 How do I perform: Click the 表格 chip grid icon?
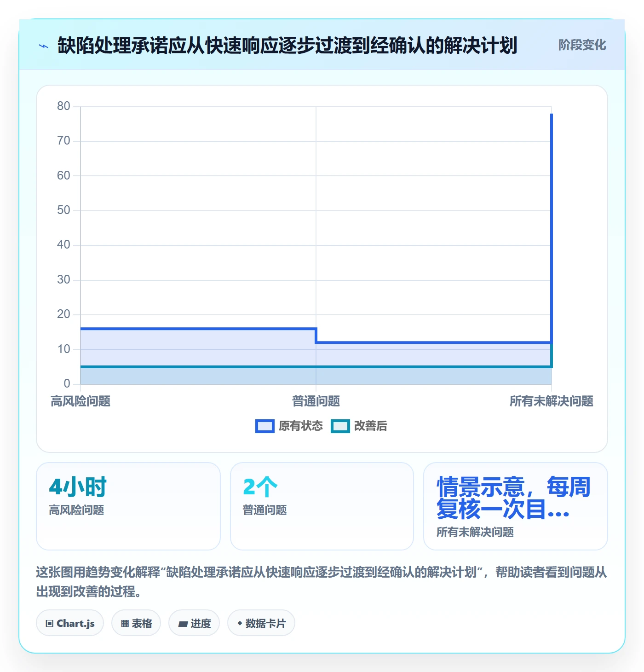click(125, 624)
